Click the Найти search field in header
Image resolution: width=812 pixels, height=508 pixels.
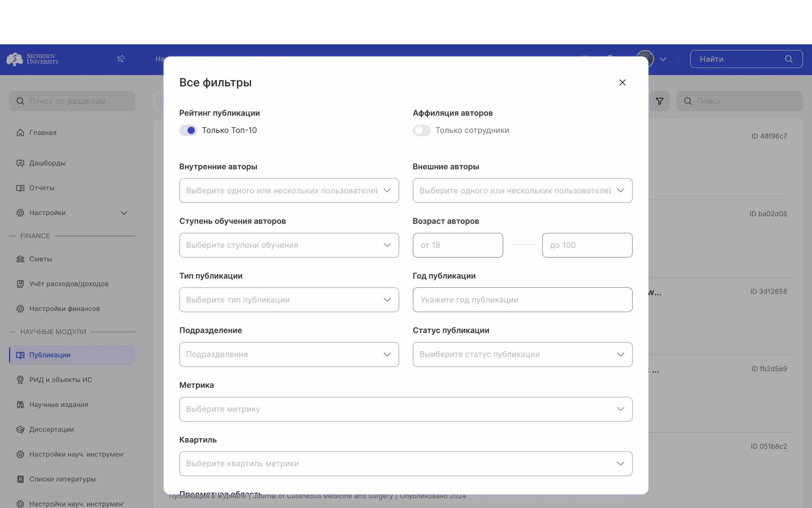coord(746,59)
